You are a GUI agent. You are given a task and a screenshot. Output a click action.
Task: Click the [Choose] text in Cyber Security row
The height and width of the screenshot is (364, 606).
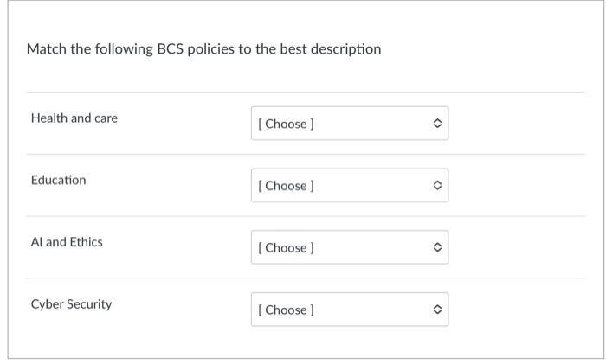(287, 310)
